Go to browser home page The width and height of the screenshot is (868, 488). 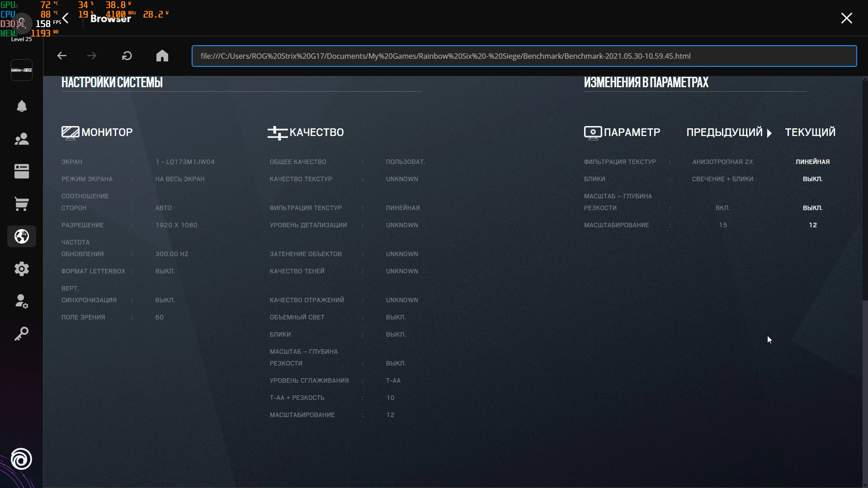click(x=162, y=56)
